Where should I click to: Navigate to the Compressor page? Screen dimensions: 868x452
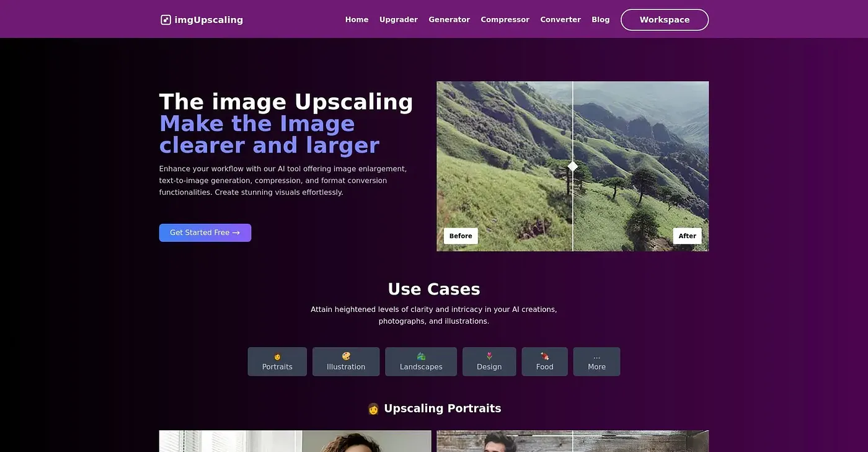pos(505,20)
